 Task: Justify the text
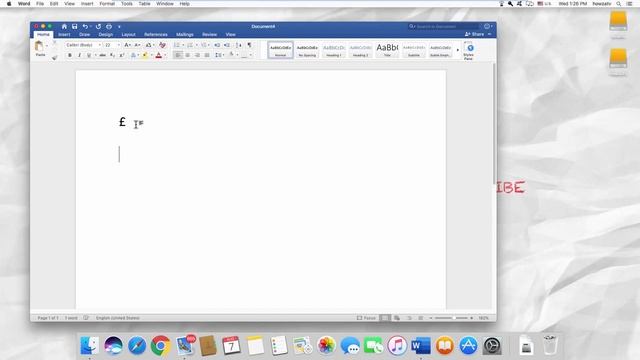pos(207,55)
